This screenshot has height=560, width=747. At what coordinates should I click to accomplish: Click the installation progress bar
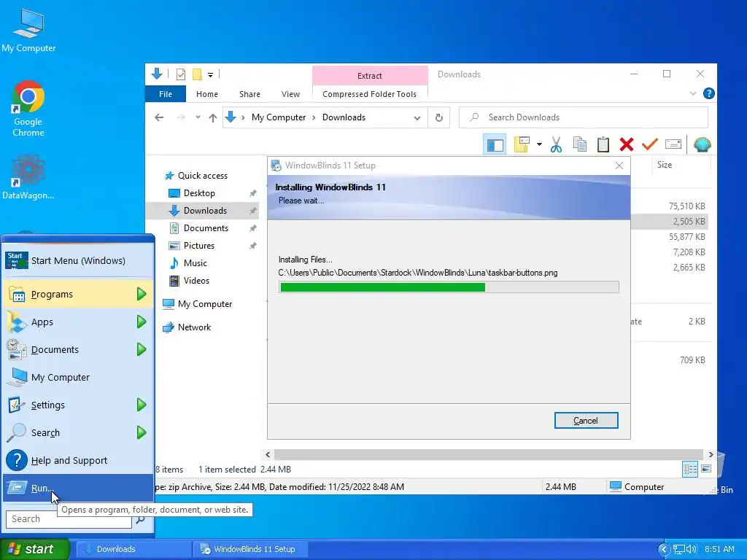(x=449, y=287)
